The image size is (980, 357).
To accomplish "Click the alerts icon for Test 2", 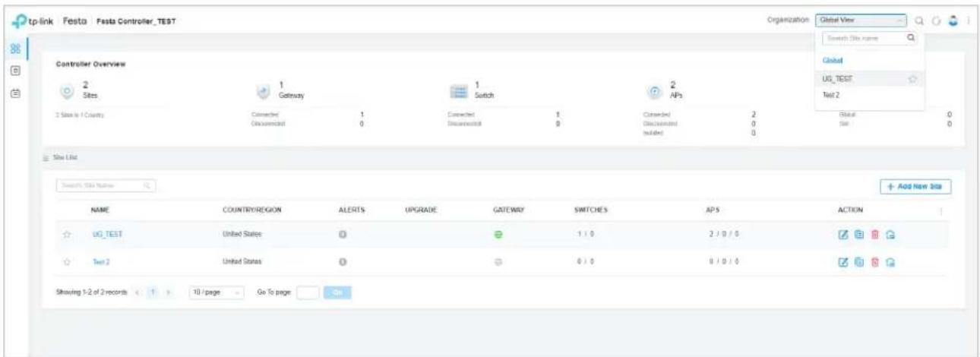I will 343,262.
